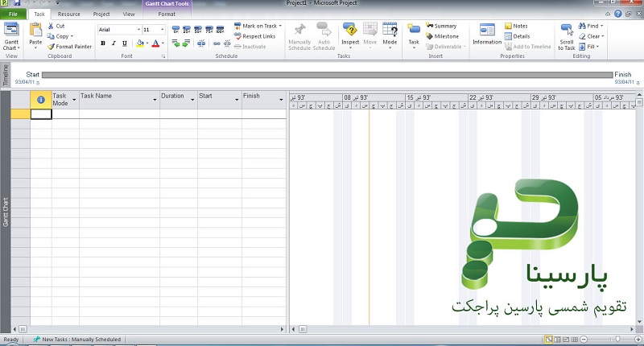The width and height of the screenshot is (644, 346).
Task: Outdent the selected task
Action: (x=175, y=43)
